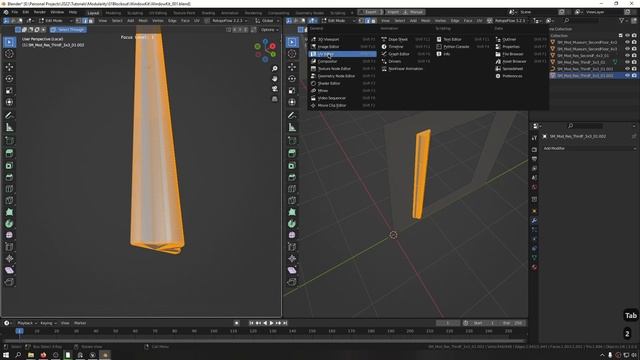Select the Add Cube tool in left viewport
The width and height of the screenshot is (640, 360).
pos(9,141)
